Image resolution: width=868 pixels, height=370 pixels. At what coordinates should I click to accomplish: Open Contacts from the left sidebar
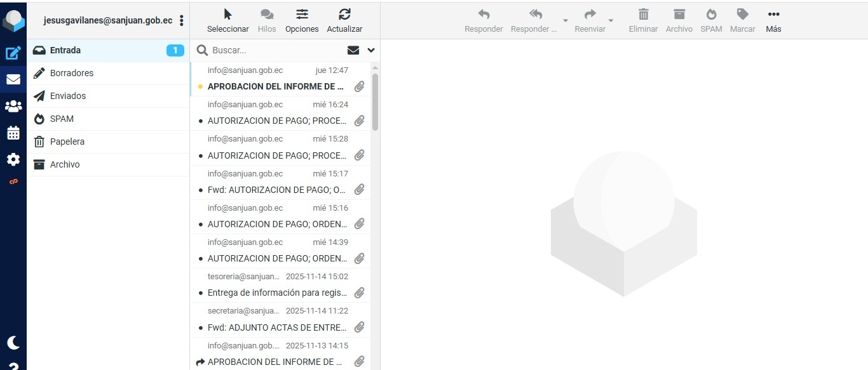pyautogui.click(x=13, y=107)
